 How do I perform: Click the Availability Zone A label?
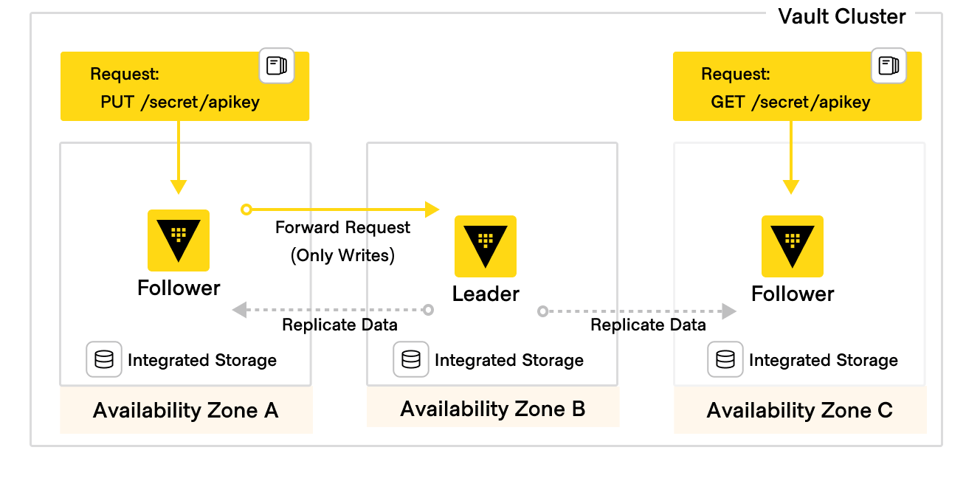coord(185,410)
